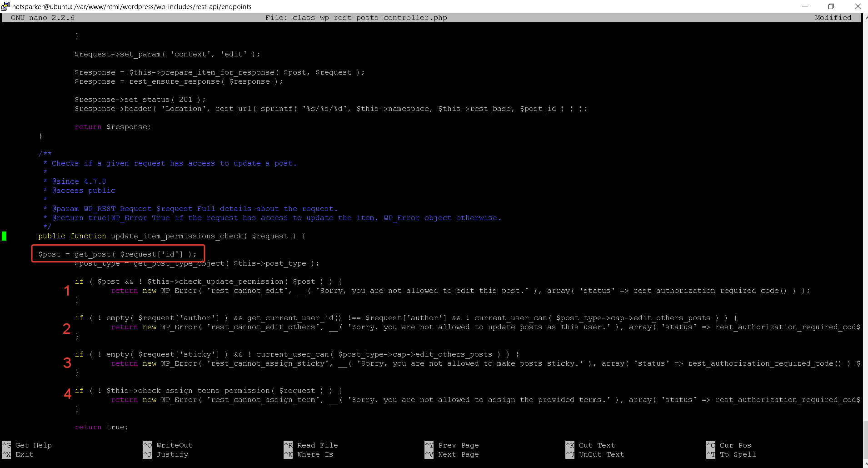This screenshot has width=868, height=468.
Task: Click the UnCut Text shortcut
Action: pyautogui.click(x=601, y=454)
